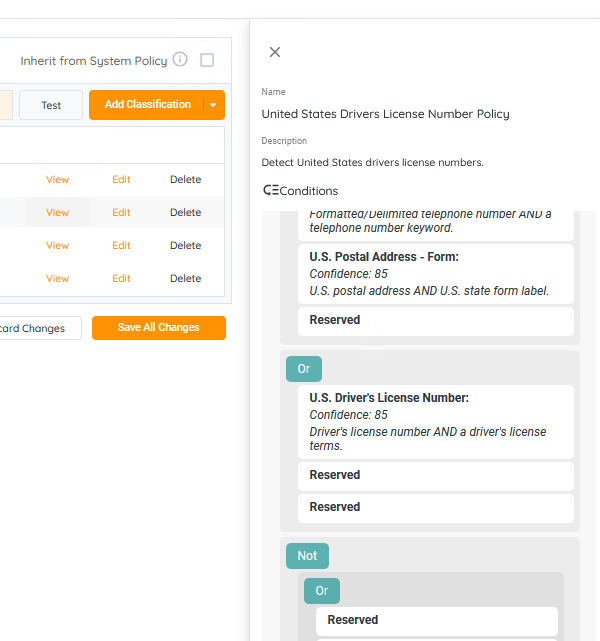Click Save All Changes
The height and width of the screenshot is (641, 600).
[x=158, y=328]
